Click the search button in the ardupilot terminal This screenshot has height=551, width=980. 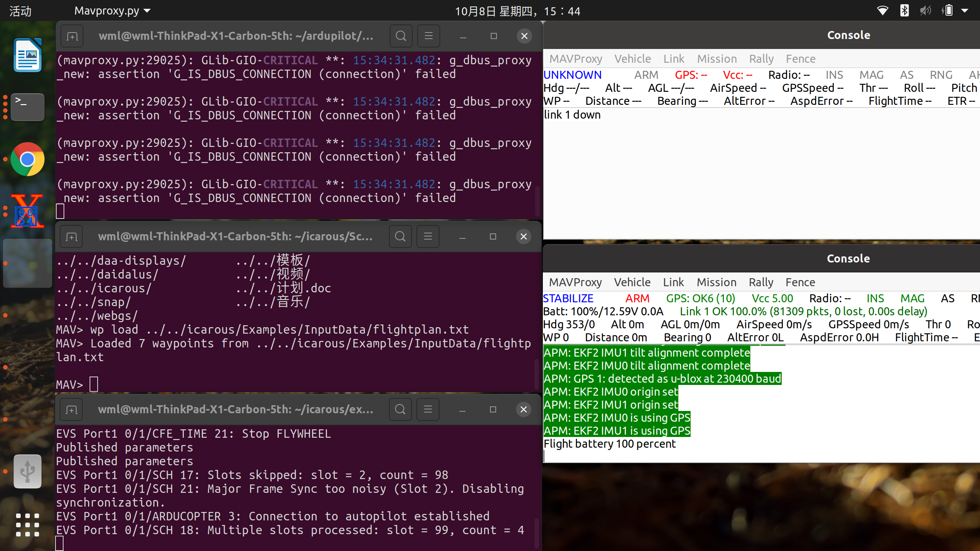(401, 36)
